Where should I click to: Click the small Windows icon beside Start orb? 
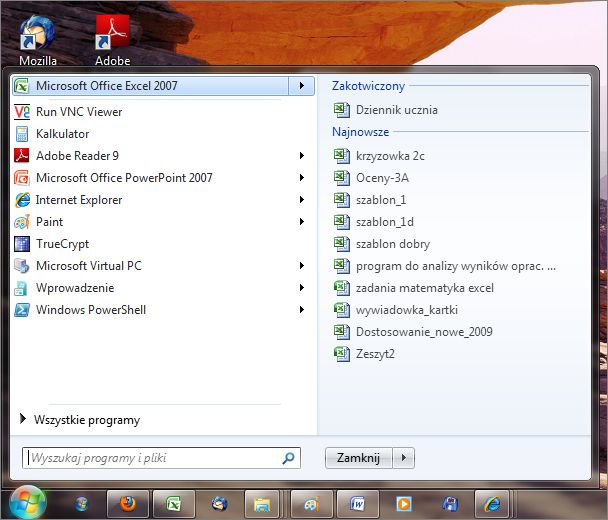(x=82, y=504)
